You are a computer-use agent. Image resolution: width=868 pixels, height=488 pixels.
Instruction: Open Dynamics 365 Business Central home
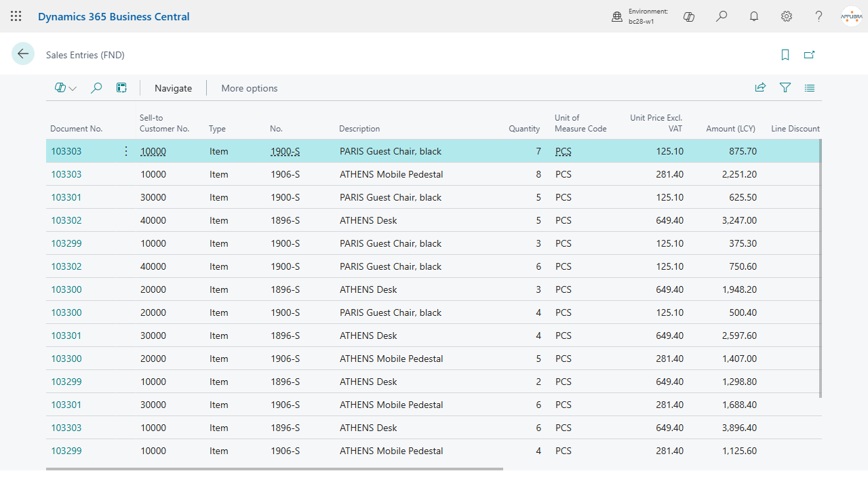114,16
